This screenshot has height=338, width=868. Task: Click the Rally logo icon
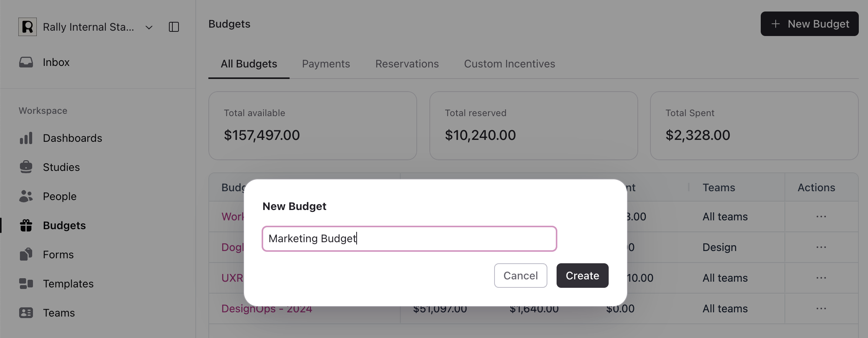click(x=28, y=27)
